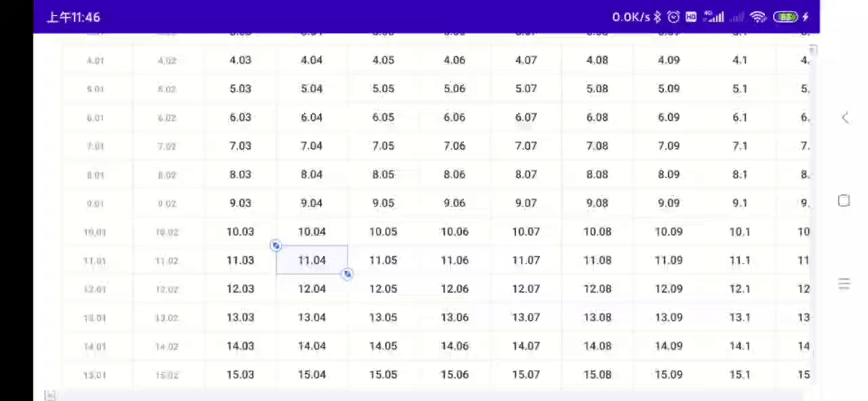The width and height of the screenshot is (868, 401).
Task: Select cell 6.09
Action: tap(669, 117)
